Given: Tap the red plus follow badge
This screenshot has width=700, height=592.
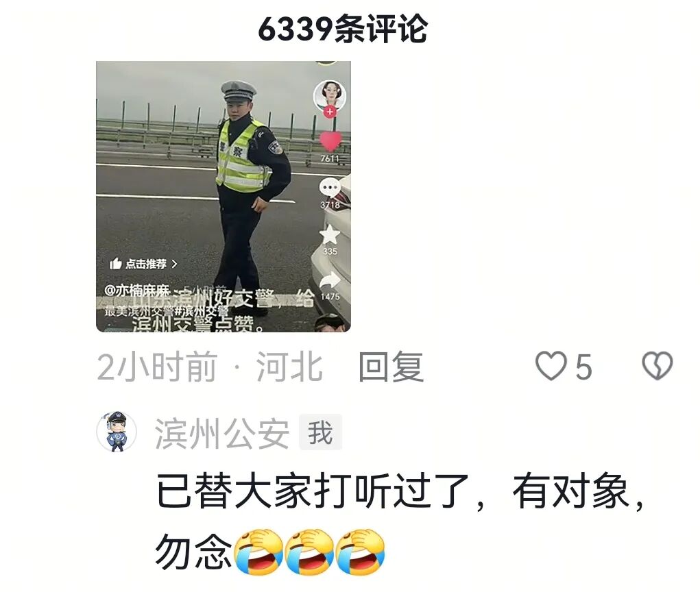Looking at the screenshot, I should click(x=330, y=112).
